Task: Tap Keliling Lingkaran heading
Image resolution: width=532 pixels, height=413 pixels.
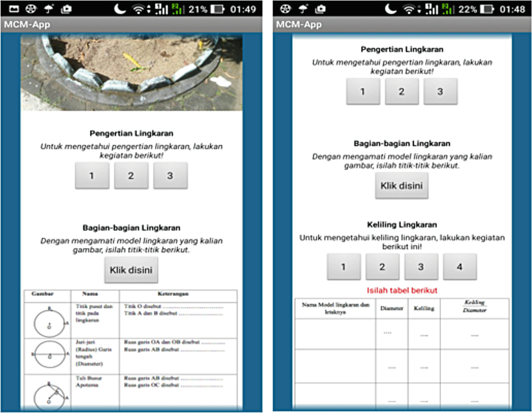Action: click(x=402, y=224)
